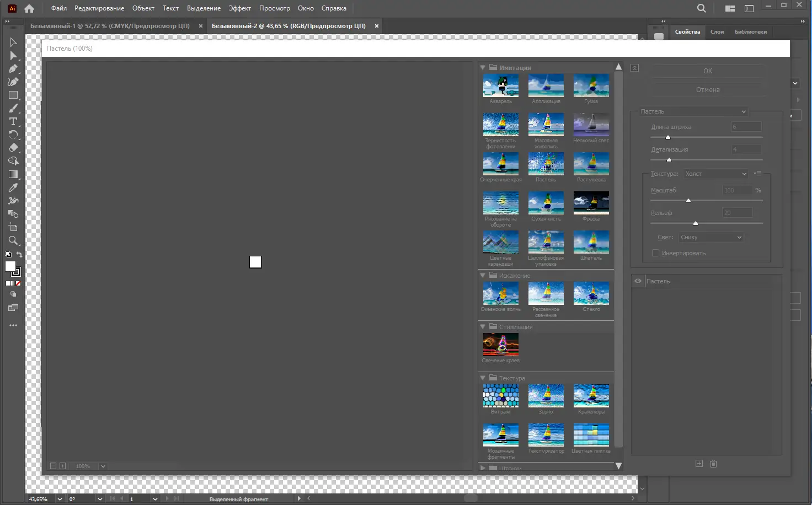Open the Свет direction dropdown
The height and width of the screenshot is (505, 812).
pyautogui.click(x=711, y=237)
